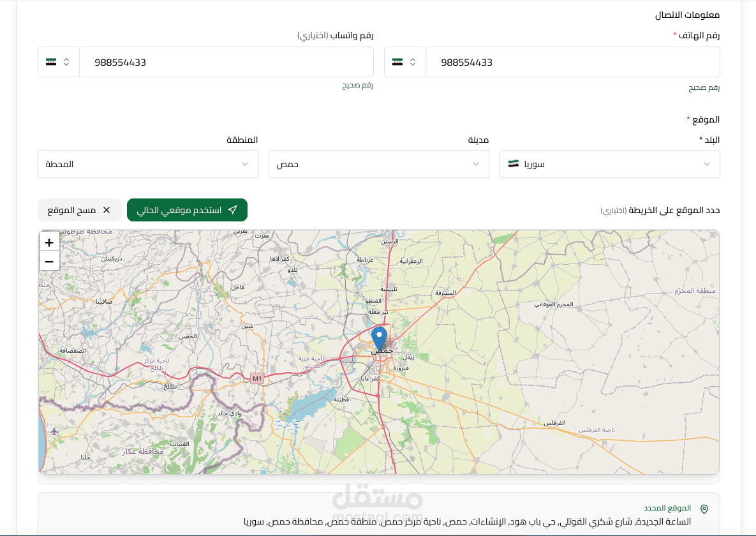Click the تلبيسة label on the map
Viewport: 756px width, 536px height.
[x=389, y=290]
